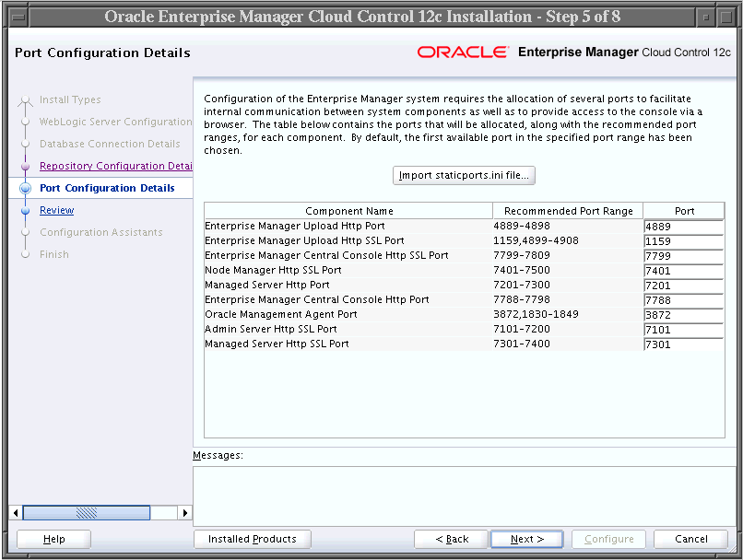Click port range 7799-7809
The height and width of the screenshot is (560, 743).
(521, 256)
